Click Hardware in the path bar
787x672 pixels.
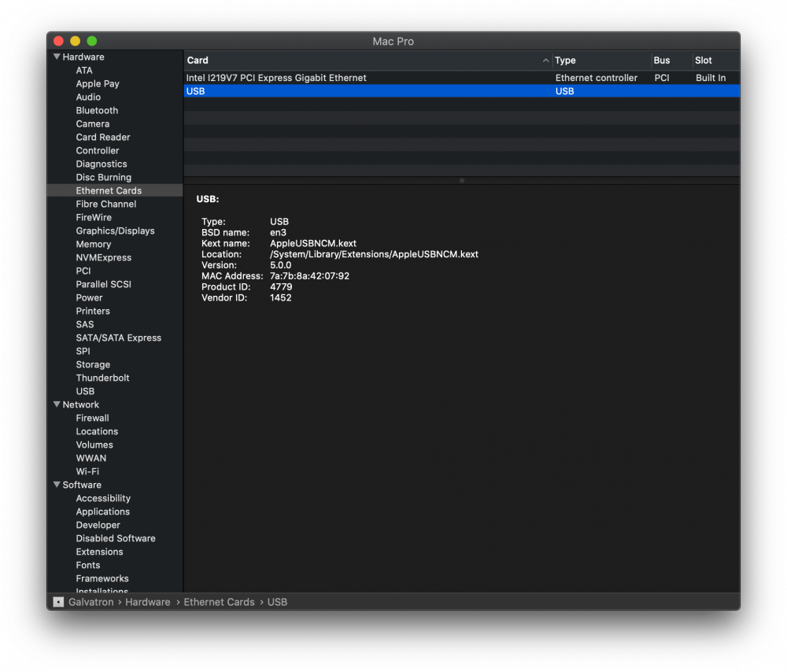tap(148, 602)
